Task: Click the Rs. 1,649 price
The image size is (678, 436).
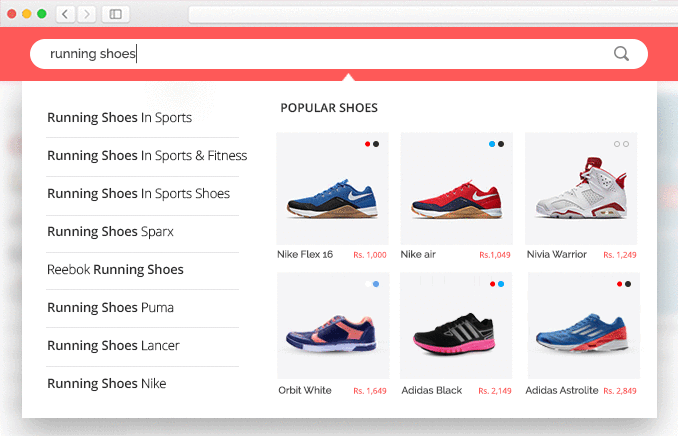Action: (x=370, y=391)
